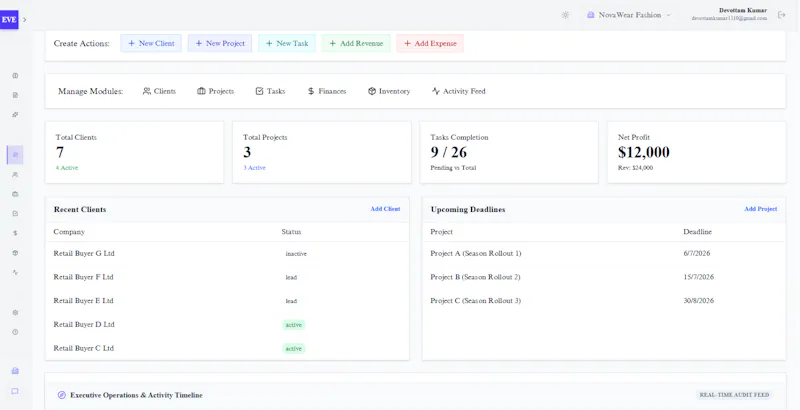Click the logout icon beside user name

coord(781,15)
